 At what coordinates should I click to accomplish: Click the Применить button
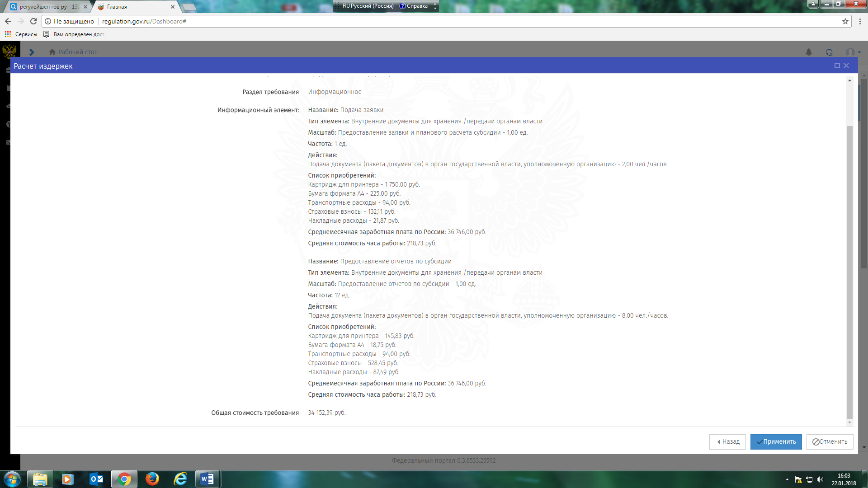pos(776,442)
